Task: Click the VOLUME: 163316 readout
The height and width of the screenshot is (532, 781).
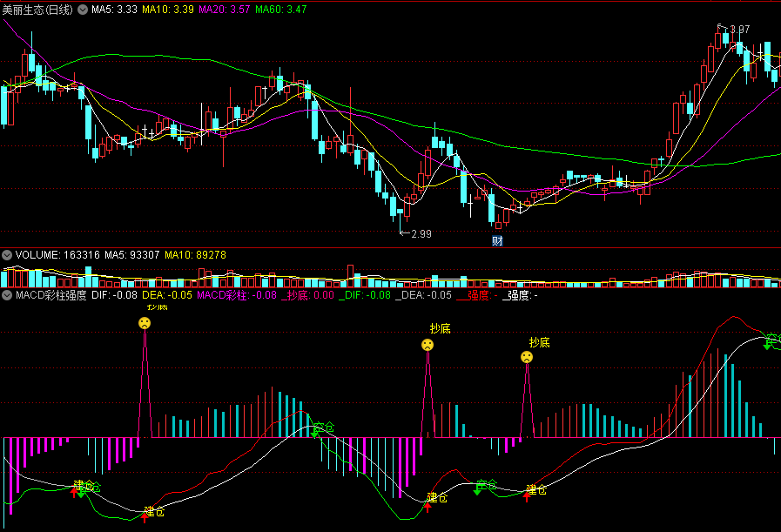Action: 57,255
